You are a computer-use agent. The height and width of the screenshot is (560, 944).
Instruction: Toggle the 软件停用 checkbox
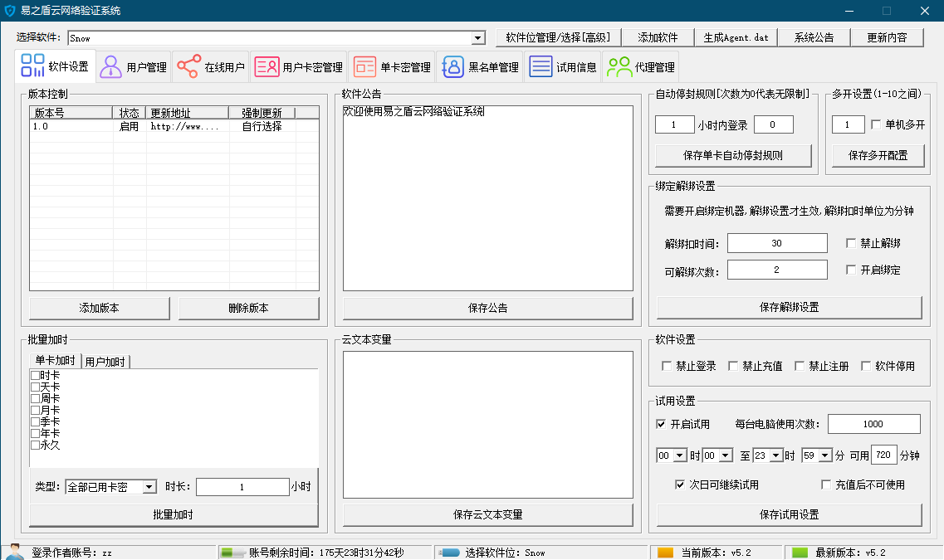[x=866, y=366]
